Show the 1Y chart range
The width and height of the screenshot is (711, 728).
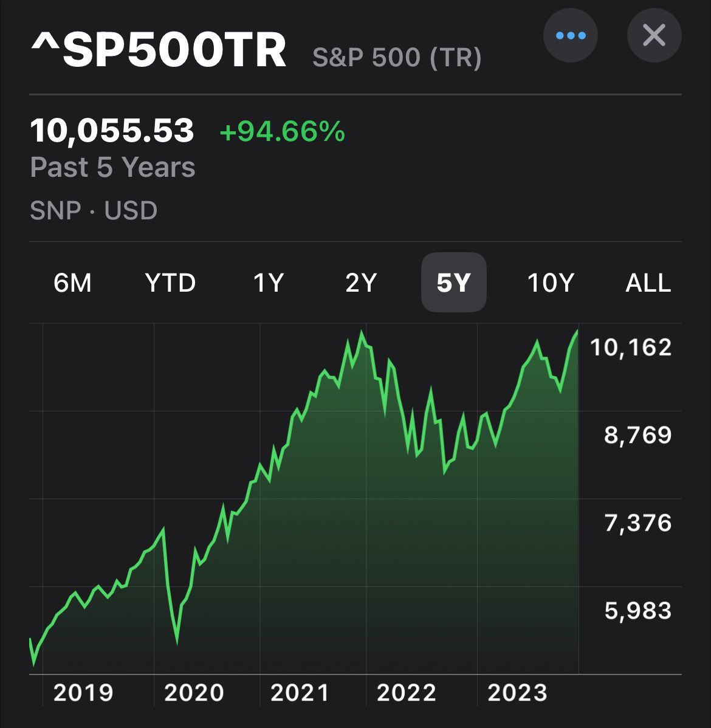click(x=268, y=283)
